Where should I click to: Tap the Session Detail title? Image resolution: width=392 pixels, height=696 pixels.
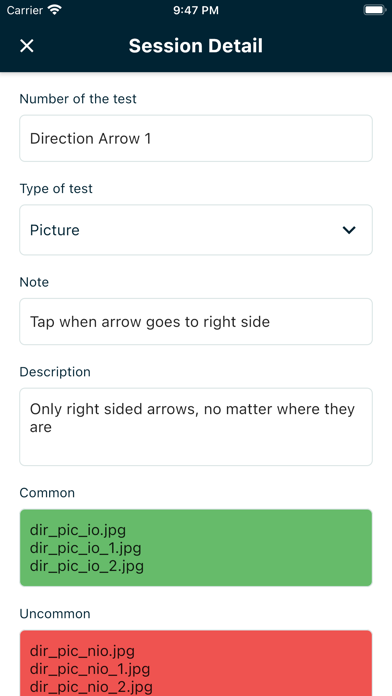196,46
